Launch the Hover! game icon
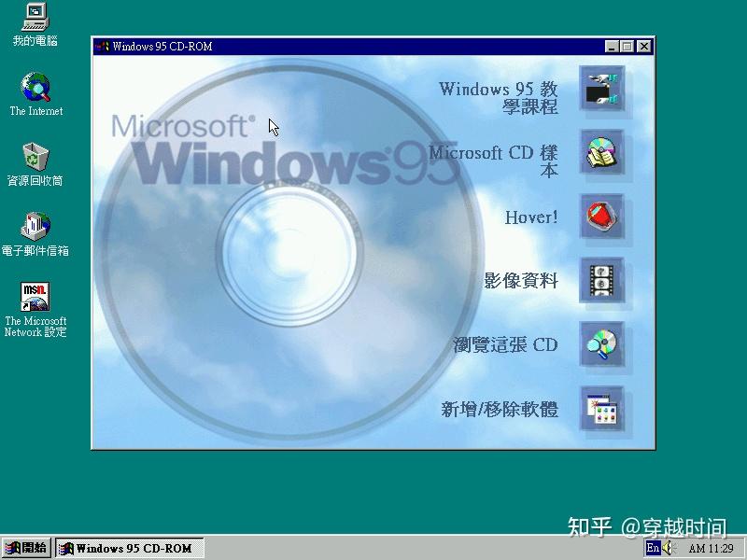 pos(601,217)
